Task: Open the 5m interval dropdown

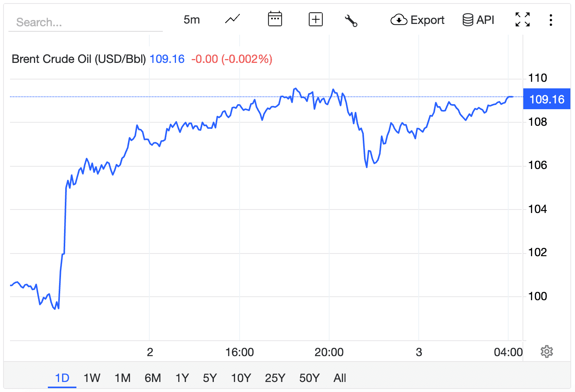Action: (191, 19)
